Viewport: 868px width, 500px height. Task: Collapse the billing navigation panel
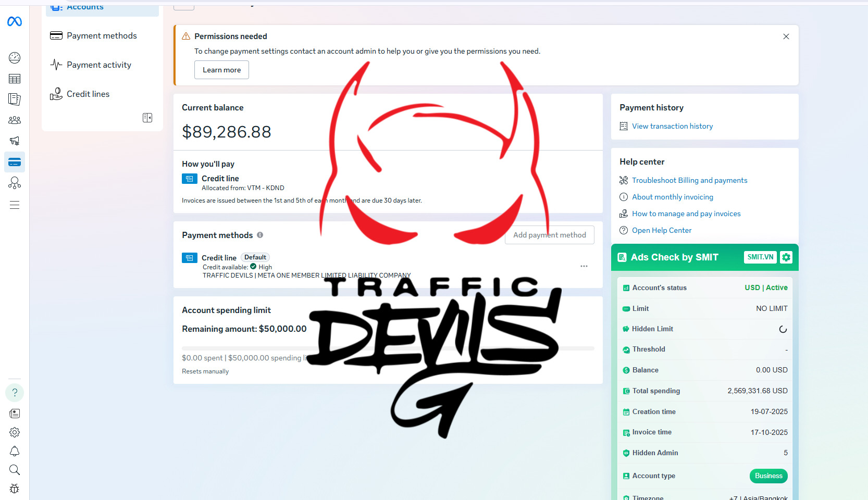147,118
